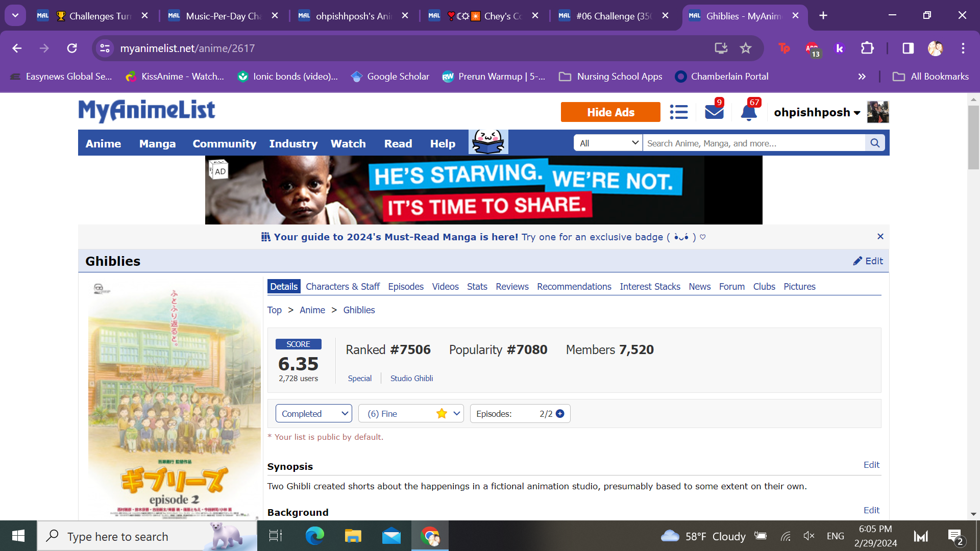The height and width of the screenshot is (551, 980).
Task: Click the Top breadcrumb link
Action: [274, 310]
